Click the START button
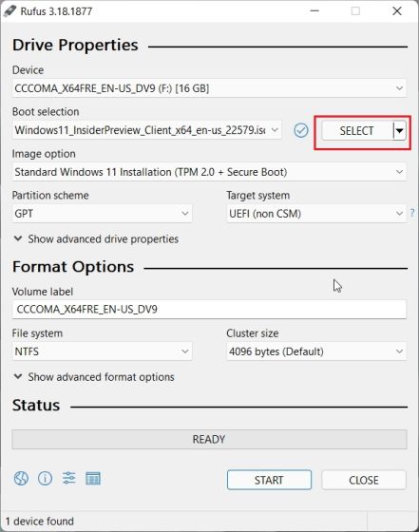The height and width of the screenshot is (532, 419). click(x=269, y=480)
